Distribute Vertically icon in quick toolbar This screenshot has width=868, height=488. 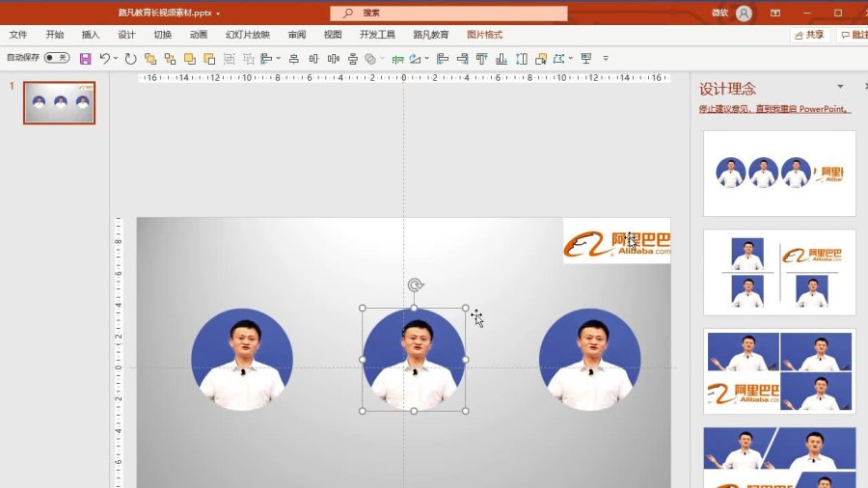click(x=353, y=59)
